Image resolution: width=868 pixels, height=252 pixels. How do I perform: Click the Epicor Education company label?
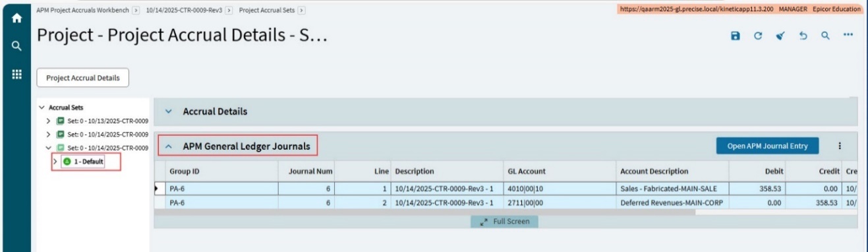[836, 9]
